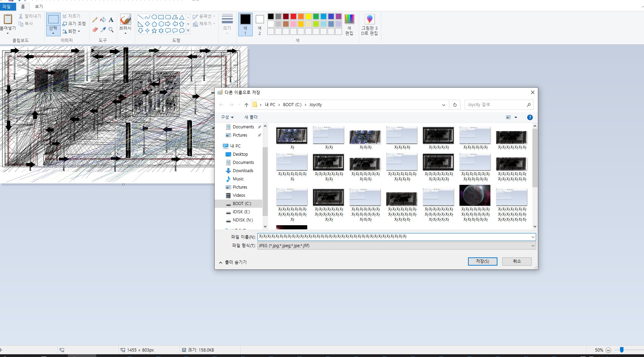Image resolution: width=644 pixels, height=357 pixels.
Task: Click the Cut (잘라내기) command
Action: pyautogui.click(x=30, y=16)
